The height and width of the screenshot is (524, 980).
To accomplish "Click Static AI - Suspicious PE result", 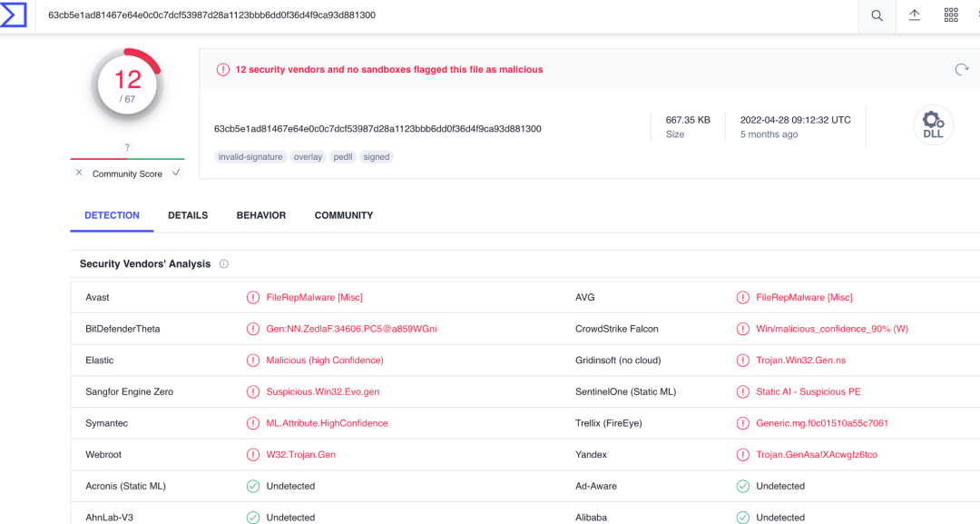I will tap(808, 392).
